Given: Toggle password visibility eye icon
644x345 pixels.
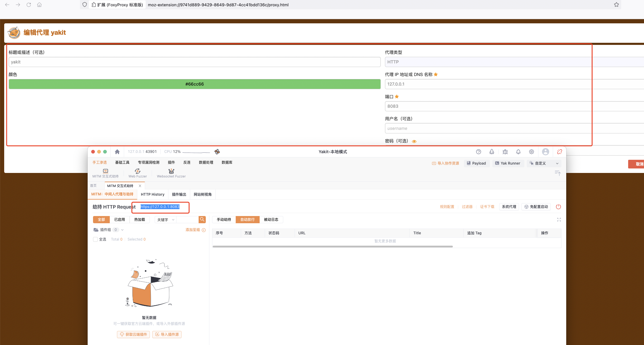Looking at the screenshot, I should [x=414, y=141].
